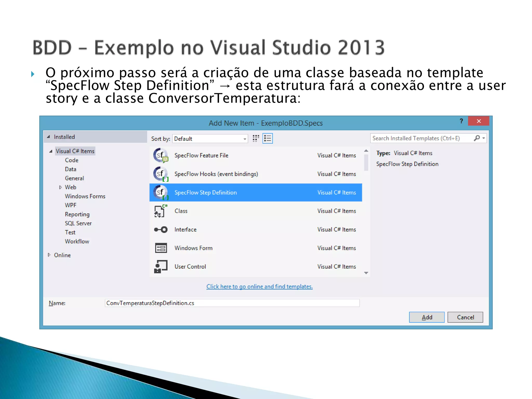
Task: Click the template list scroll down arrow
Action: click(x=366, y=273)
